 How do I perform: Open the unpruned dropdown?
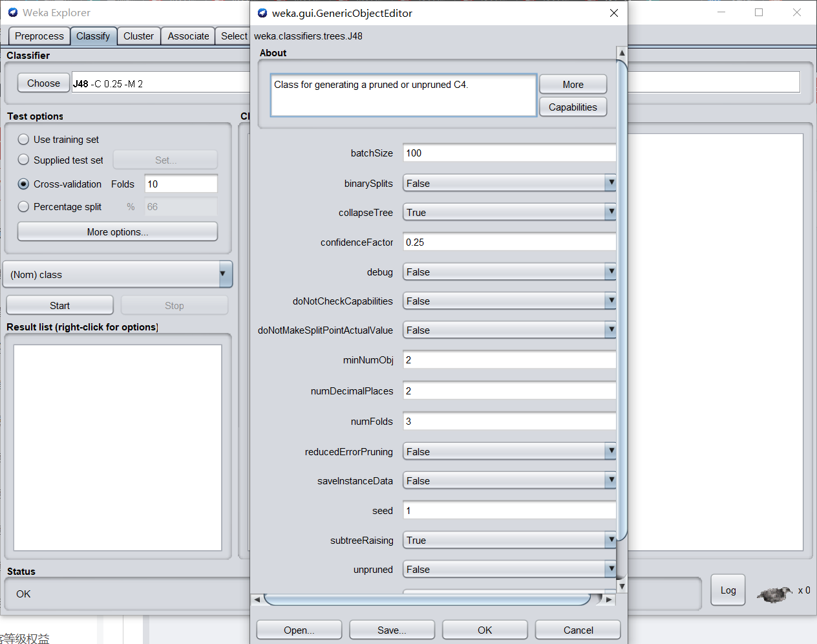(610, 569)
